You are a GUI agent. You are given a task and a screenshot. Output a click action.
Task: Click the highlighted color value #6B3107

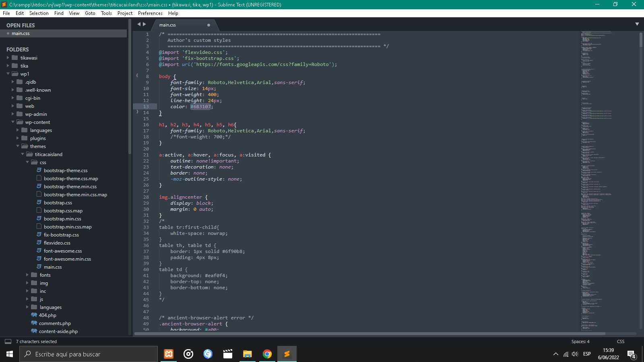pos(200,107)
